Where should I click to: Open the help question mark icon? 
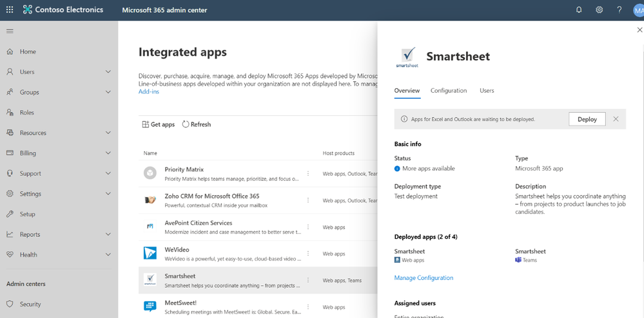tap(620, 10)
